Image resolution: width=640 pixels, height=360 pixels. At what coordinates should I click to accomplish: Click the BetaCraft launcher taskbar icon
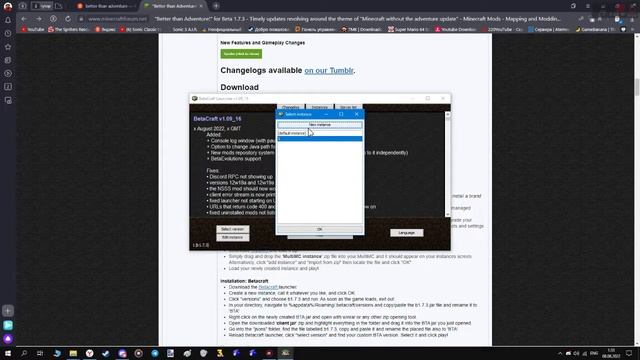pyautogui.click(x=285, y=353)
